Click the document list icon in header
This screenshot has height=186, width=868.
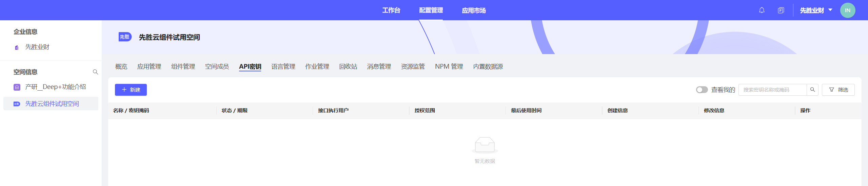click(781, 10)
